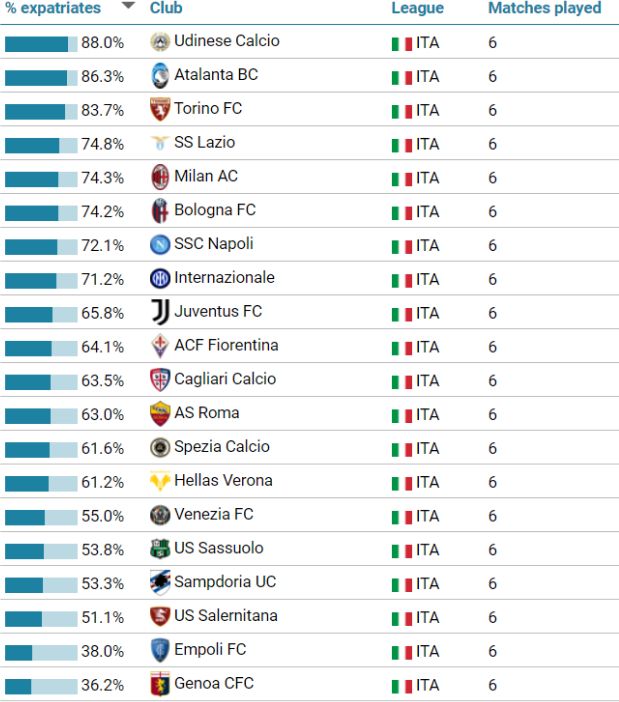Click the Atalanta BC club crest icon
This screenshot has height=702, width=619.
pyautogui.click(x=160, y=76)
